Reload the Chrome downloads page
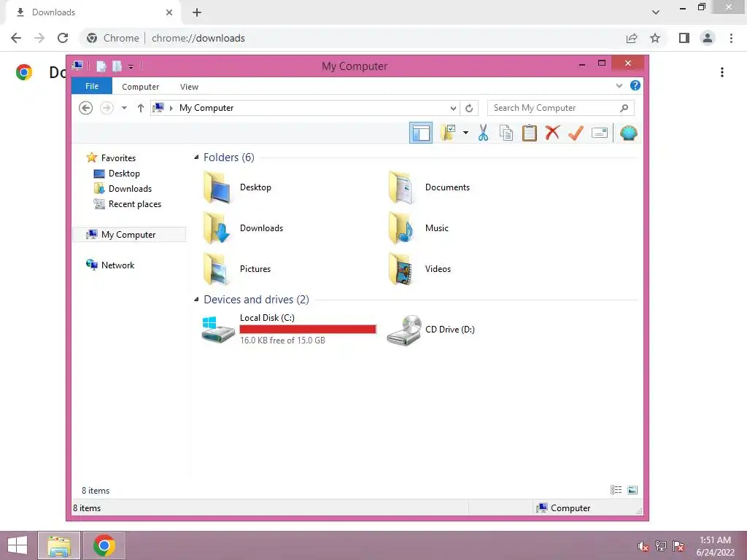The width and height of the screenshot is (747, 560). (x=63, y=38)
